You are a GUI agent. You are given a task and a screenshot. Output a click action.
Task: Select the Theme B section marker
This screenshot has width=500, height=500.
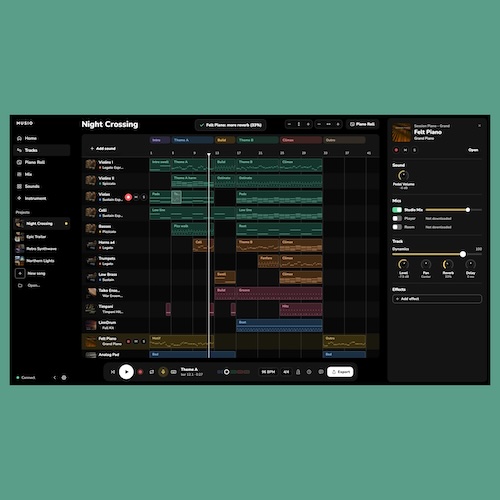pyautogui.click(x=257, y=140)
